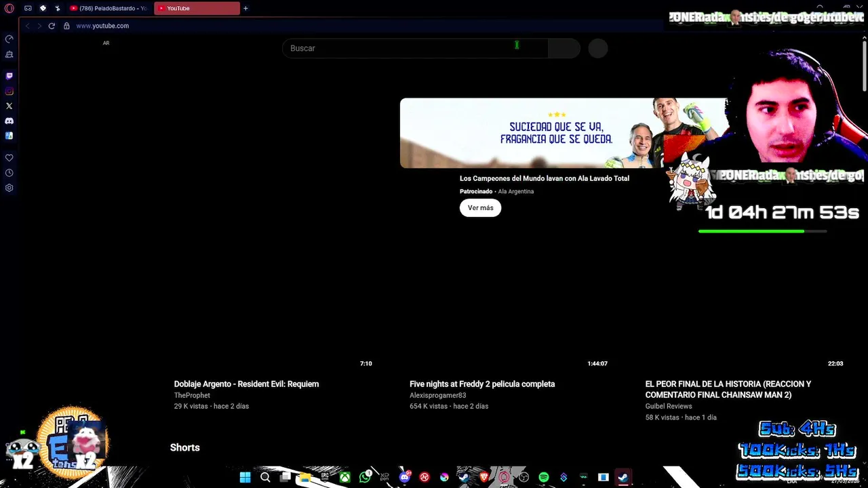Viewport: 868px width, 488px height.
Task: Open Discord from the taskbar
Action: click(405, 477)
